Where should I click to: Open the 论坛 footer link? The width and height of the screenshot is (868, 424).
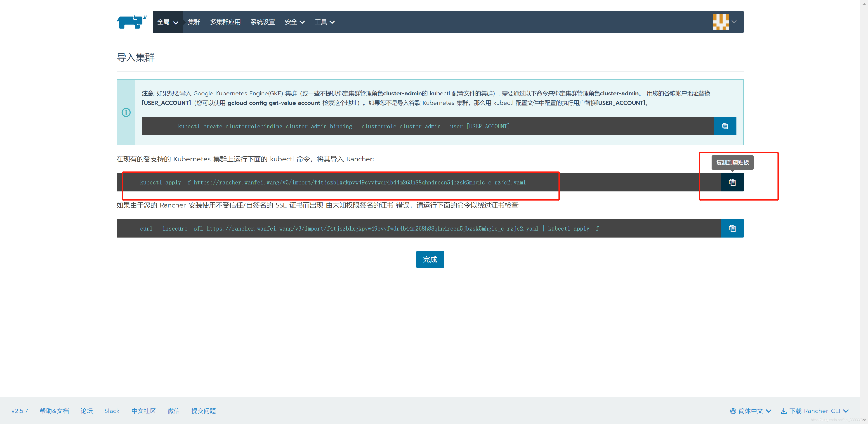87,411
